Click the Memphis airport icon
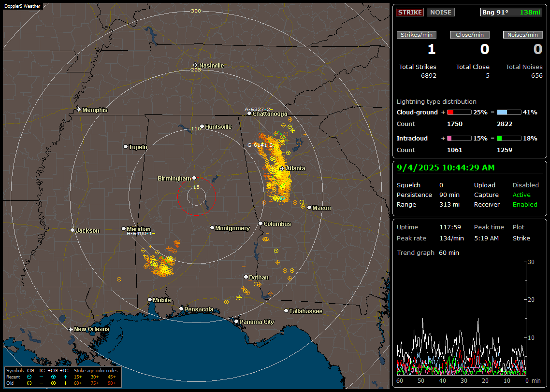The image size is (550, 392). click(x=79, y=110)
